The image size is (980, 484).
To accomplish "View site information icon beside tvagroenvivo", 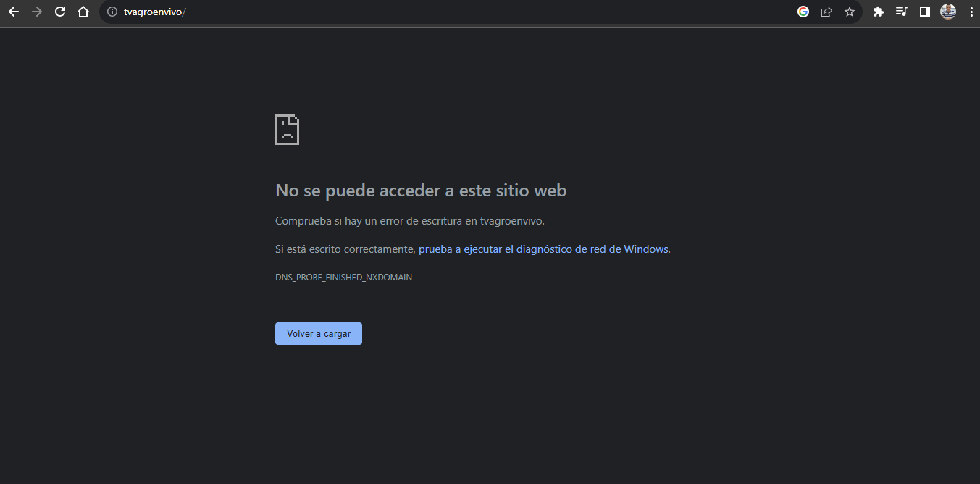I will [112, 12].
